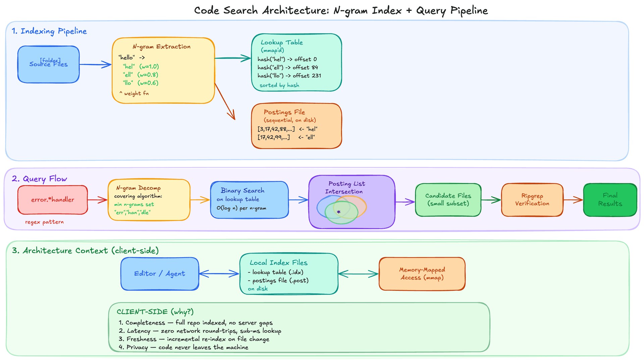
Task: Toggle the 'sorted by hash' label
Action: tap(279, 85)
